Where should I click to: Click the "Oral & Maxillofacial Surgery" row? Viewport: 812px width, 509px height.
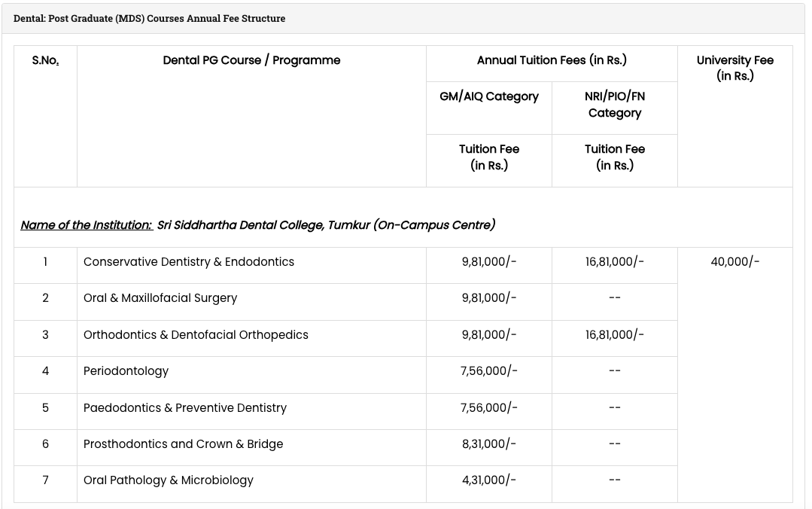click(160, 298)
